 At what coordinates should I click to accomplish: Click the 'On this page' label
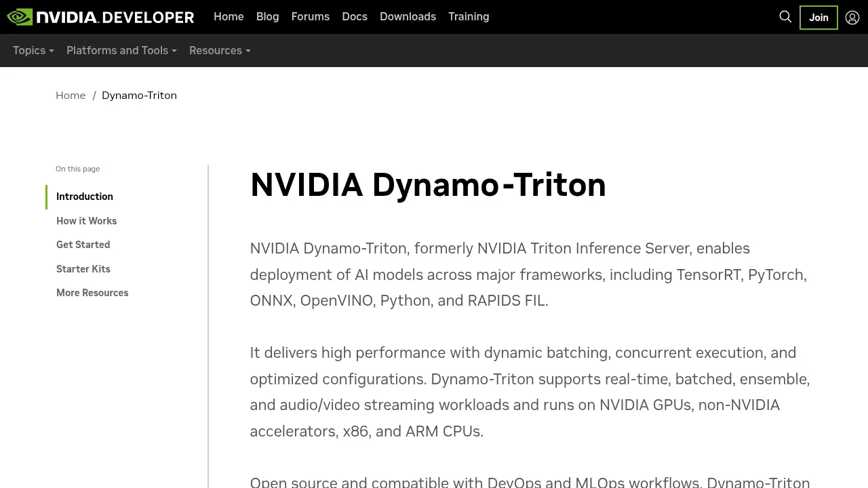pos(77,169)
